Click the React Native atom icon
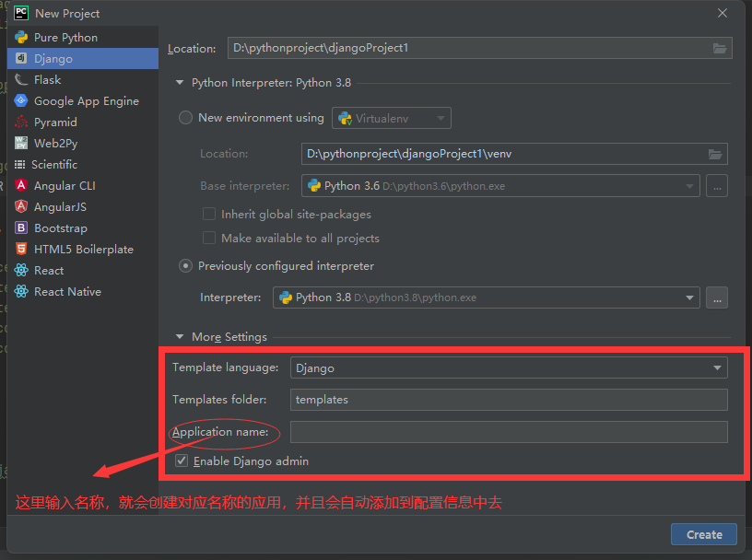The height and width of the screenshot is (560, 752). tap(21, 291)
